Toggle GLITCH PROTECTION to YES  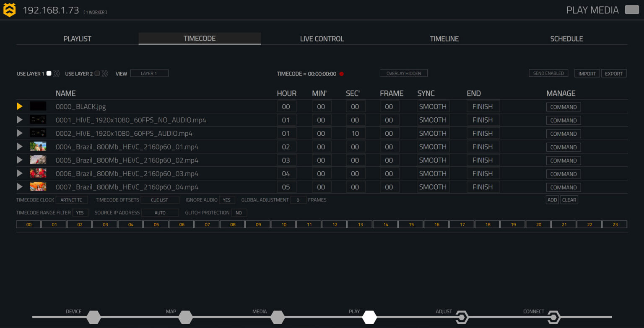tap(239, 212)
